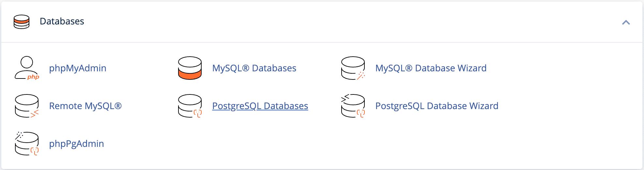This screenshot has width=644, height=170.
Task: Click the orange php badge under the user icon
Action: click(33, 77)
